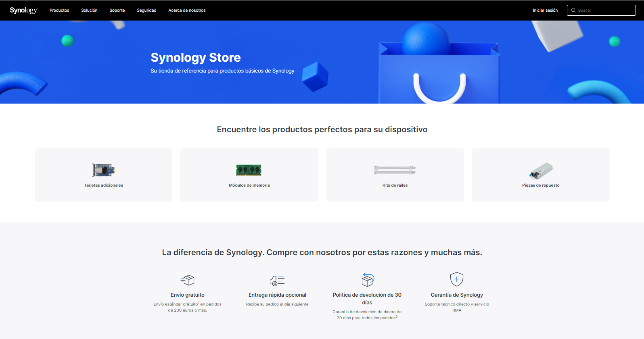Select Política de devolución de 30 días
Screen dimensions: 644x339
click(x=367, y=299)
